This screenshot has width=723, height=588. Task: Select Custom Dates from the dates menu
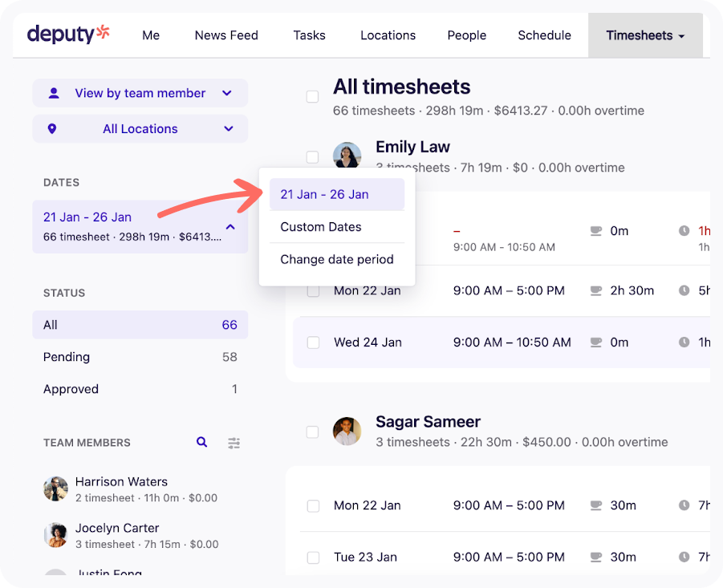(x=320, y=227)
